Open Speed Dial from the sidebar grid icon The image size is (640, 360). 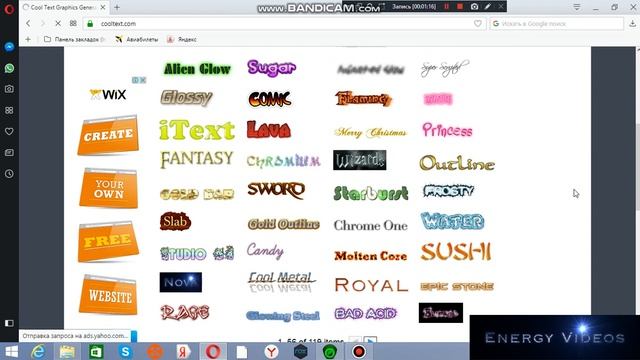pyautogui.click(x=9, y=110)
